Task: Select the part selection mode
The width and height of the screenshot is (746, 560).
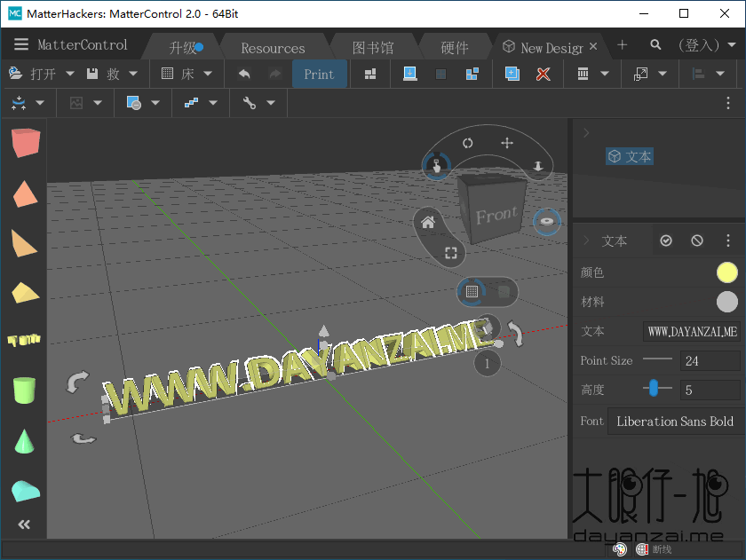Action: click(436, 165)
